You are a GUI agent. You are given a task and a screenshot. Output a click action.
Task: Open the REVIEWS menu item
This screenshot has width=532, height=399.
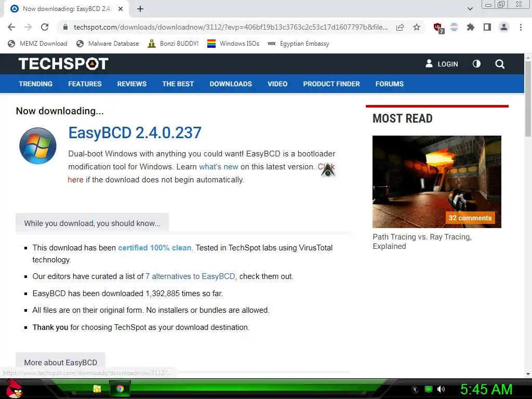point(132,84)
